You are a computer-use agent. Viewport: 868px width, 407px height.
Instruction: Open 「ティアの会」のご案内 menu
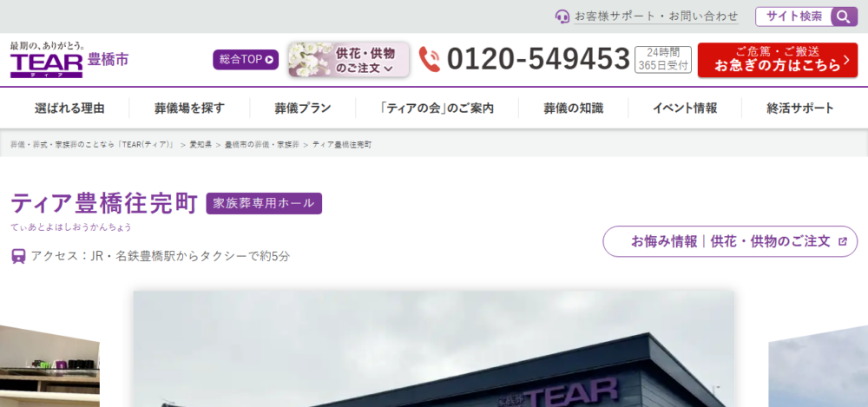[x=437, y=108]
